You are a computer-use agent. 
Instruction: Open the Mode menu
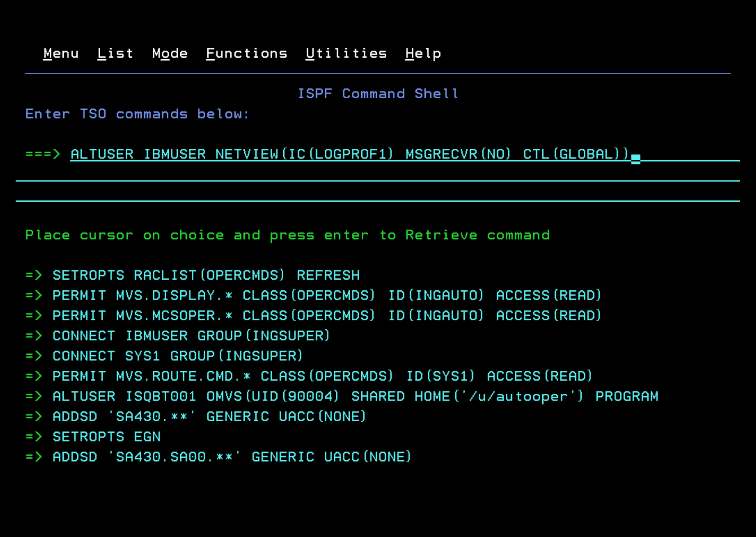tap(170, 53)
